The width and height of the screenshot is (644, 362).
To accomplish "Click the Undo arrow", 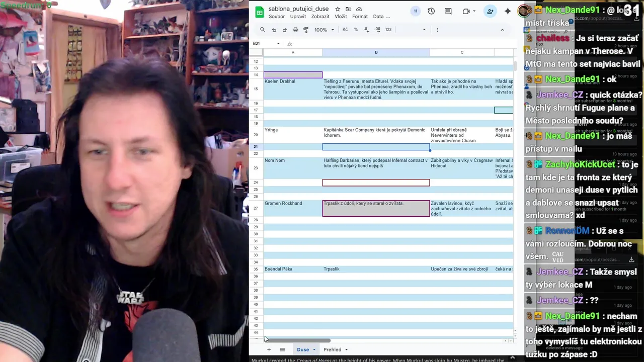I will 274,30.
